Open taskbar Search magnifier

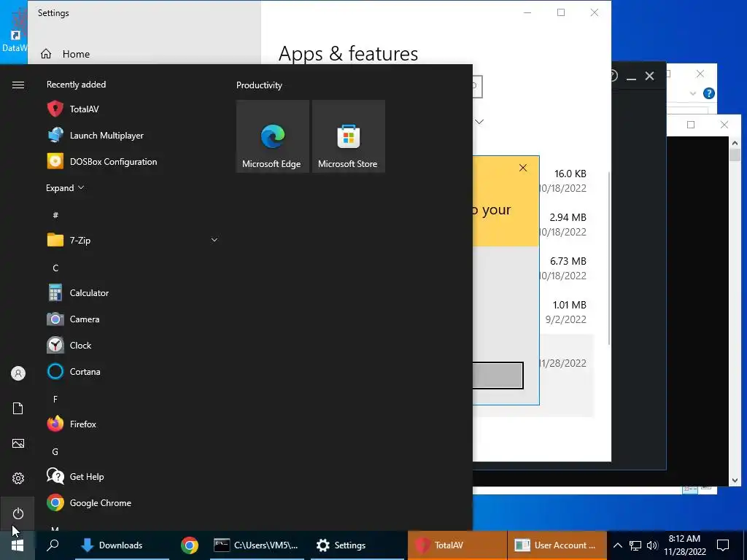pos(53,545)
